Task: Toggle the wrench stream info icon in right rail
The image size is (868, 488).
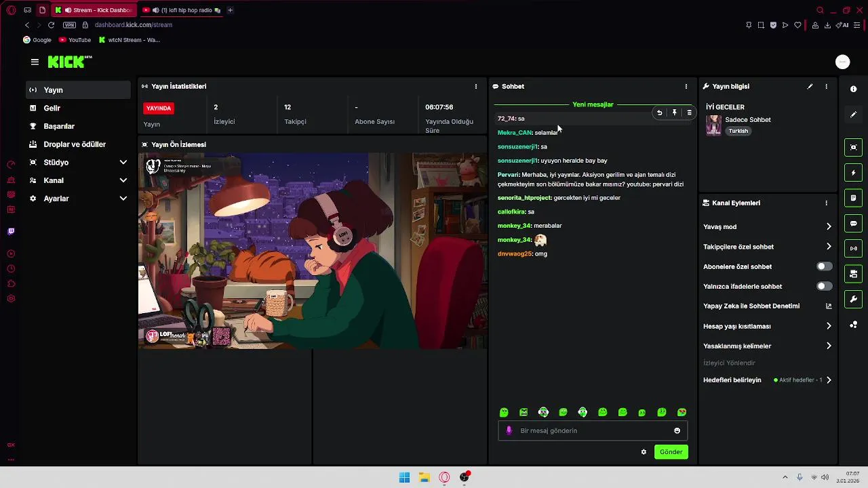Action: pos(853,299)
